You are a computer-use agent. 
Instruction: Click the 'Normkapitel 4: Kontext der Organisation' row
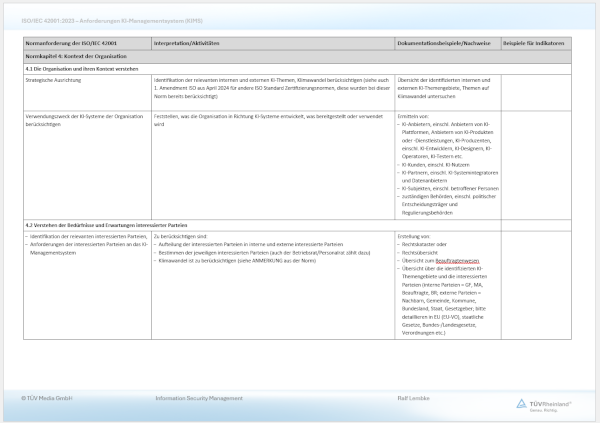point(72,56)
